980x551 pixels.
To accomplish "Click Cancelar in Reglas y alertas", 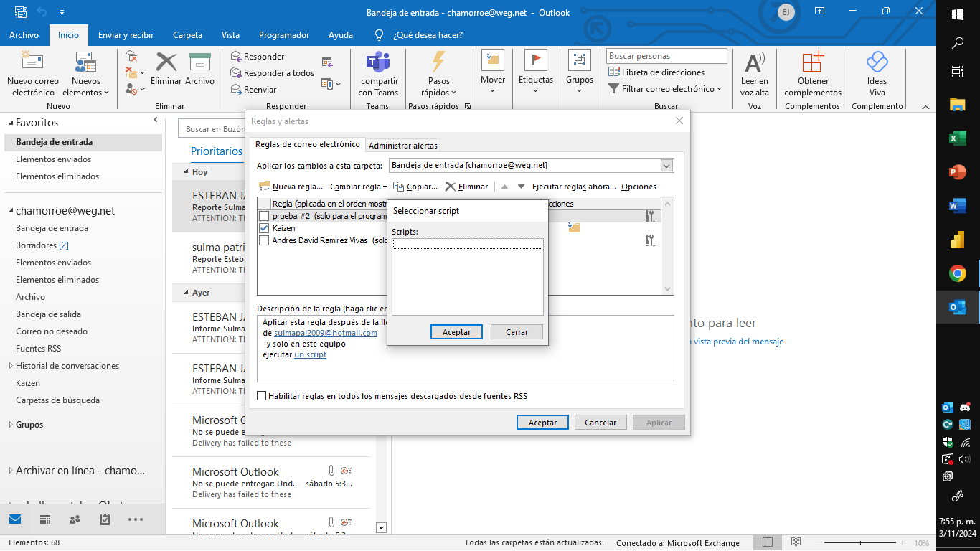I will (x=600, y=423).
